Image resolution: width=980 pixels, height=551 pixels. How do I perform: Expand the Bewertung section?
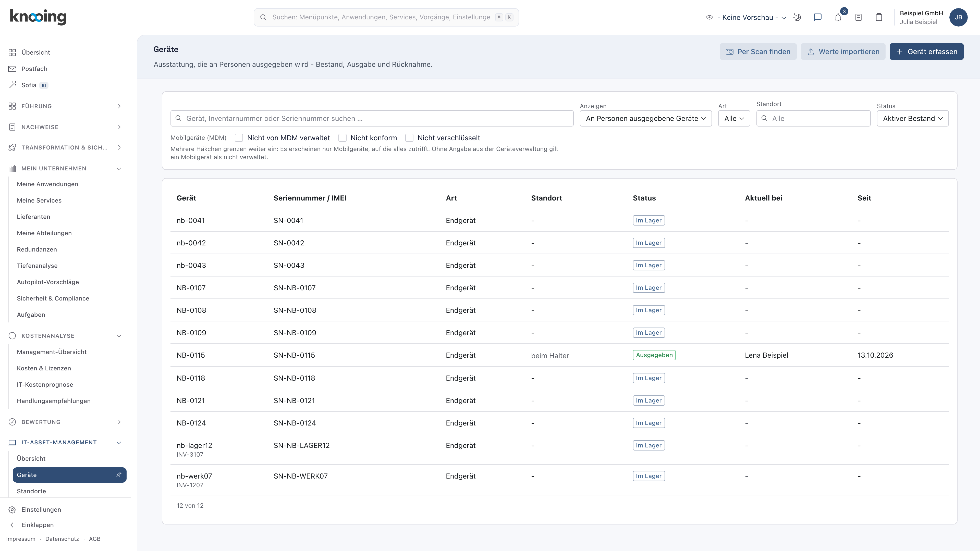65,422
